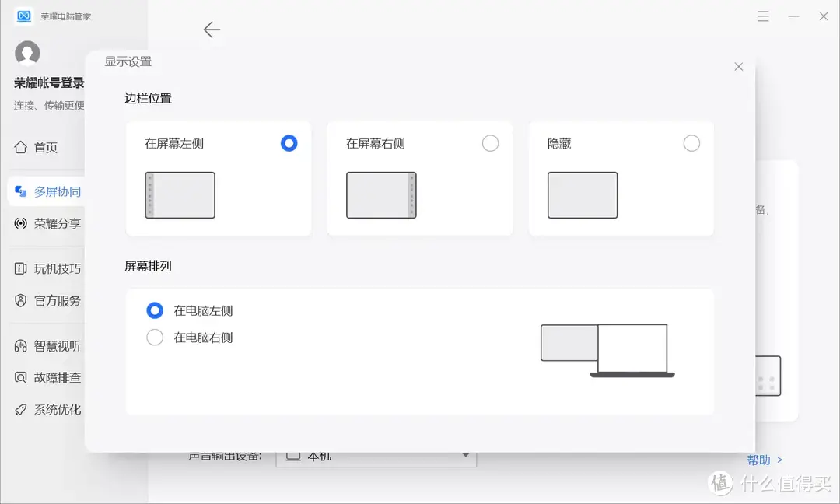
Task: Open 玩机技巧 in the sidebar
Action: pos(47,268)
